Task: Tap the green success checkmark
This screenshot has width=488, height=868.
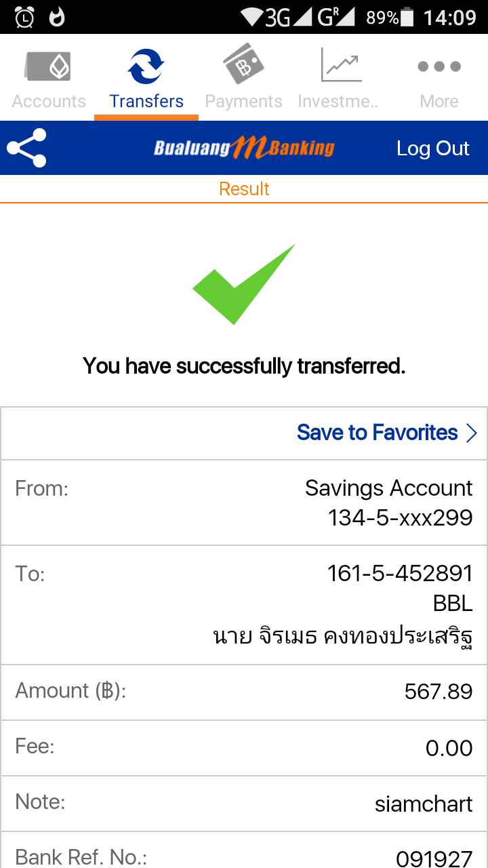Action: pos(244,284)
